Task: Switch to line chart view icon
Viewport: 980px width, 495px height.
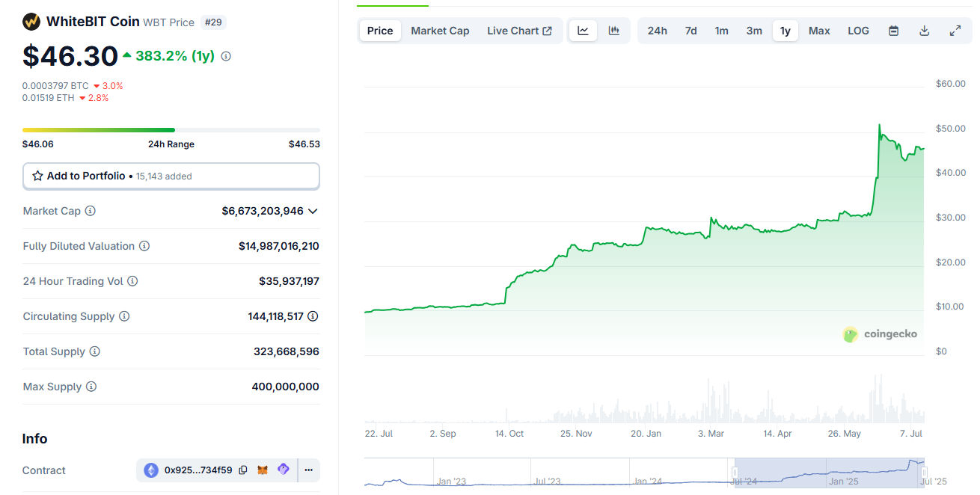Action: coord(583,31)
